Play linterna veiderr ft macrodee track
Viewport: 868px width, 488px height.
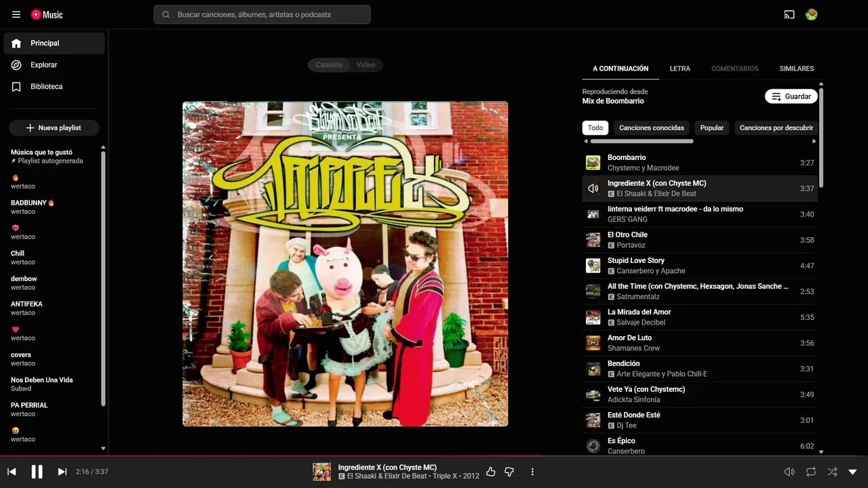[x=700, y=214]
